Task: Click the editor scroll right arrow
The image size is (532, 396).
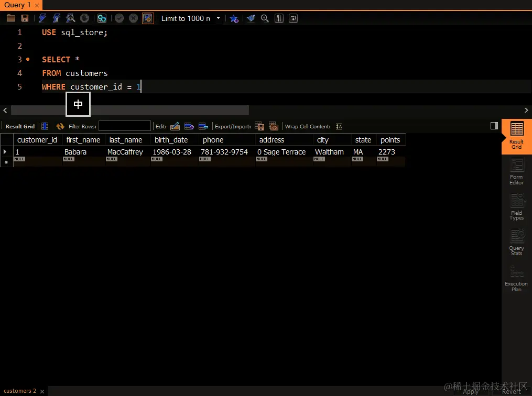Action: pos(526,110)
